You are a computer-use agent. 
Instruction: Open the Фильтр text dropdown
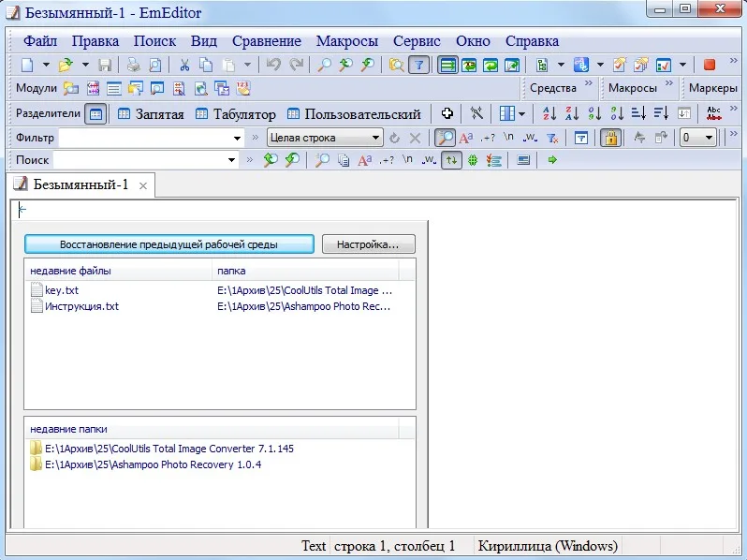pyautogui.click(x=237, y=139)
